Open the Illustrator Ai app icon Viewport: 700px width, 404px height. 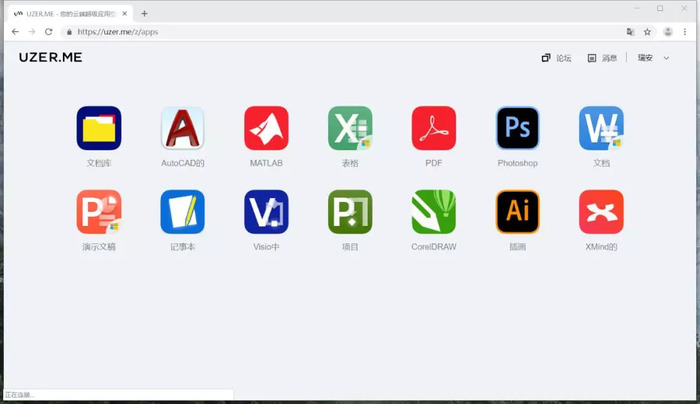pyautogui.click(x=517, y=212)
